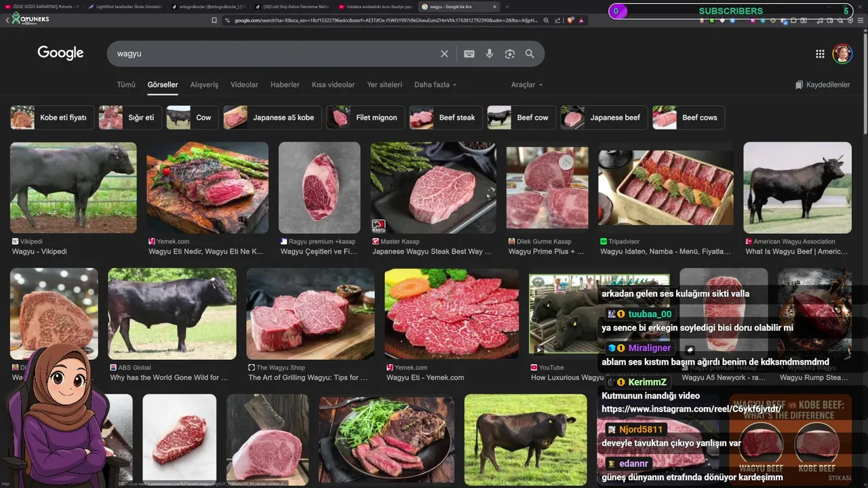The width and height of the screenshot is (868, 488).
Task: Select the Filet mignon chip
Action: pyautogui.click(x=366, y=117)
